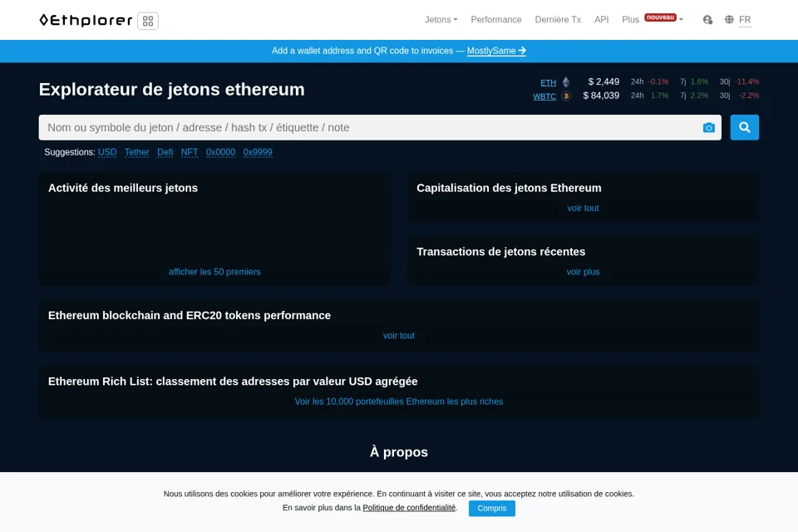Select the USD search suggestion
The image size is (798, 532).
[x=107, y=152]
